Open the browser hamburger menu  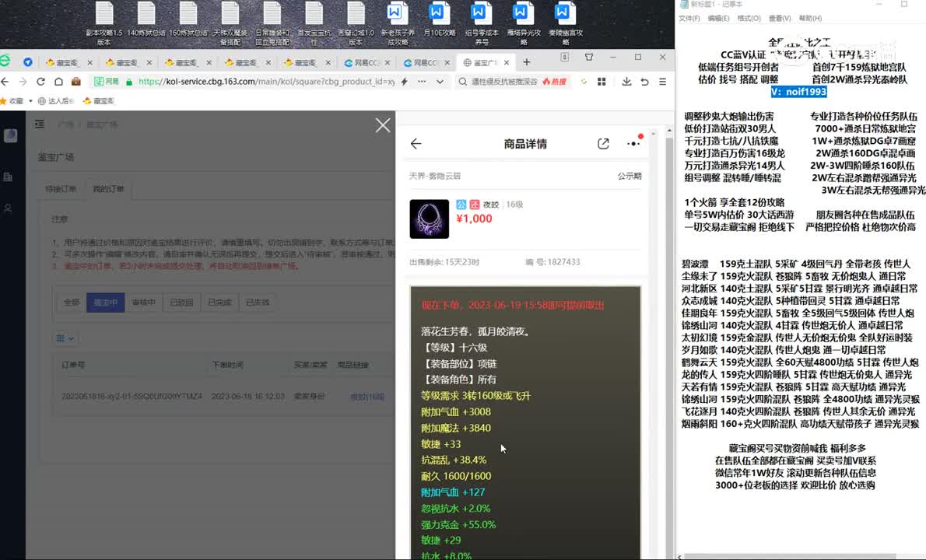[663, 82]
